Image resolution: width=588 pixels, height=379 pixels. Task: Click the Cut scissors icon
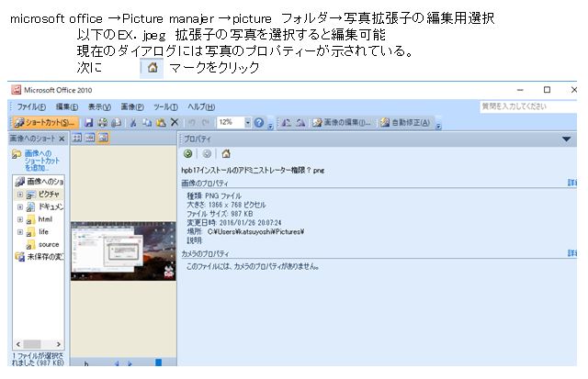click(x=133, y=122)
